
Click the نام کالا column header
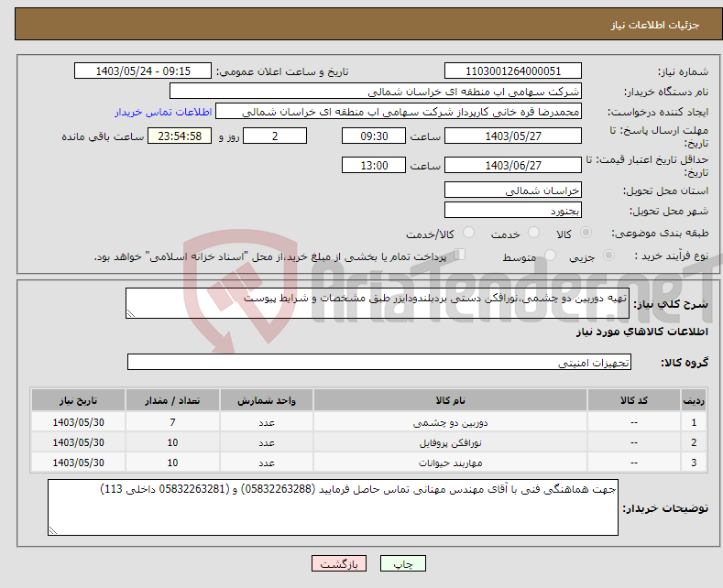tap(450, 400)
